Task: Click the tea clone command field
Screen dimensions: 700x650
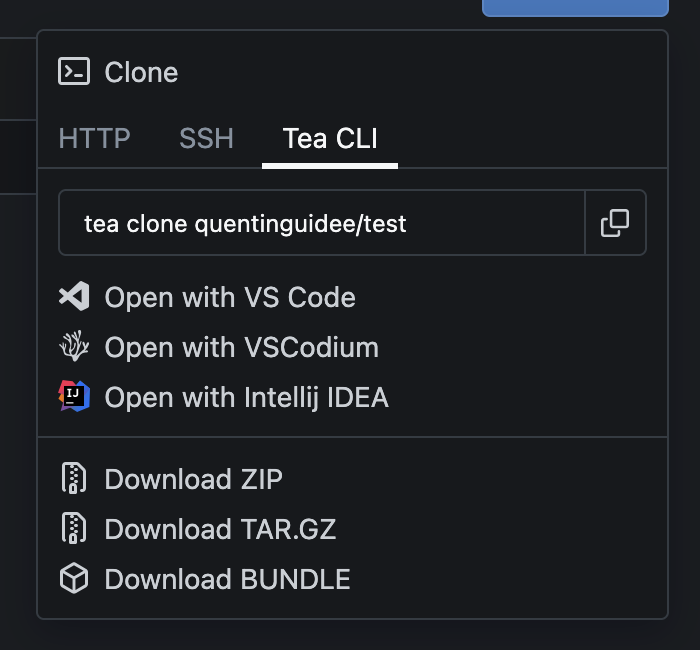Action: 322,223
